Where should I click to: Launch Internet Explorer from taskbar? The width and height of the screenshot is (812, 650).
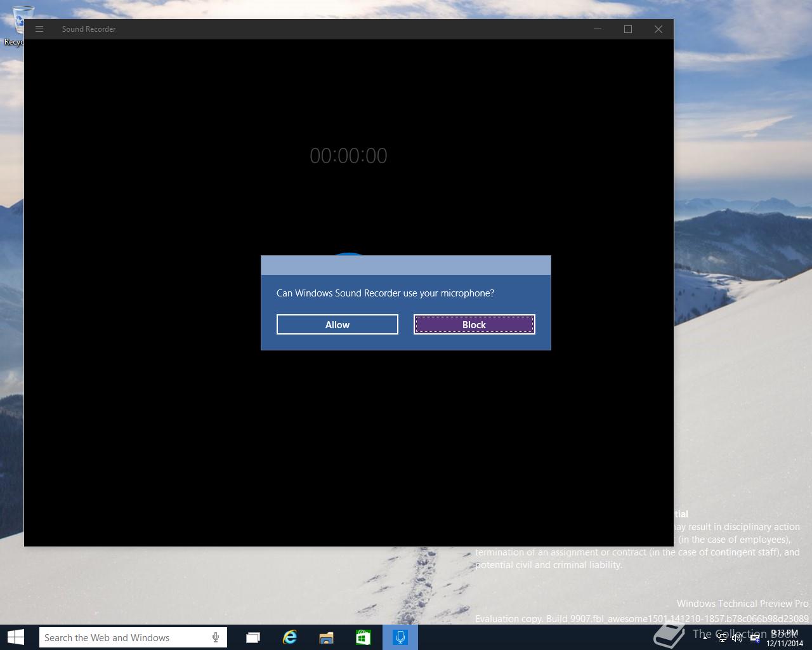(x=290, y=637)
